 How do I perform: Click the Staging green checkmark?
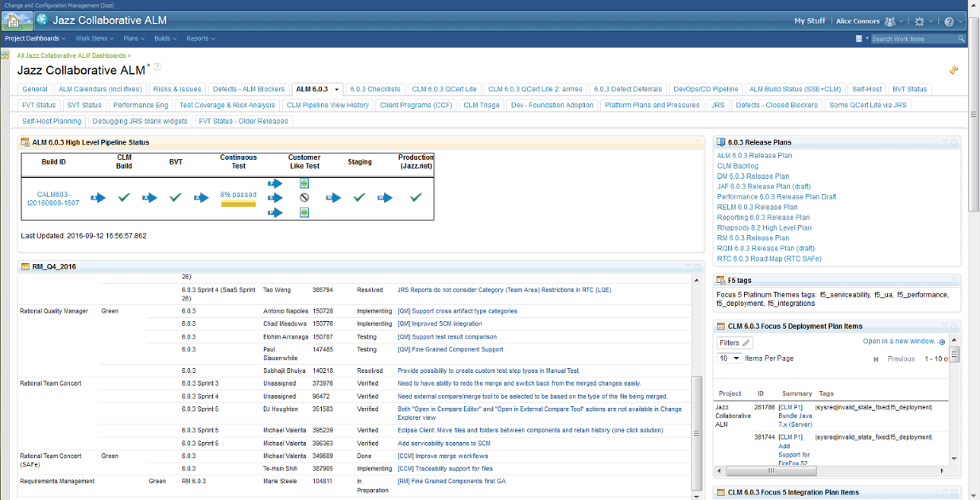coord(359,197)
